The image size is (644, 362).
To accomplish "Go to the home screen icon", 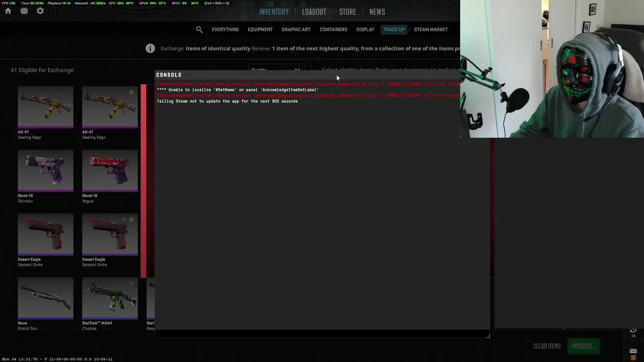I will click(8, 11).
